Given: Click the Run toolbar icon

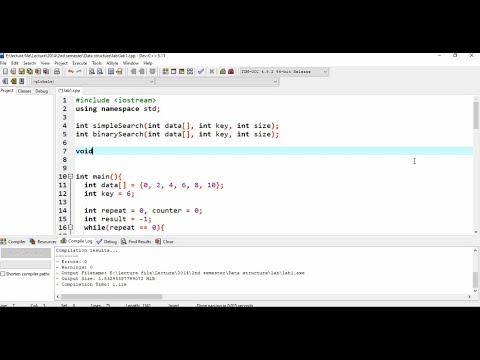Looking at the screenshot, I should (173, 71).
